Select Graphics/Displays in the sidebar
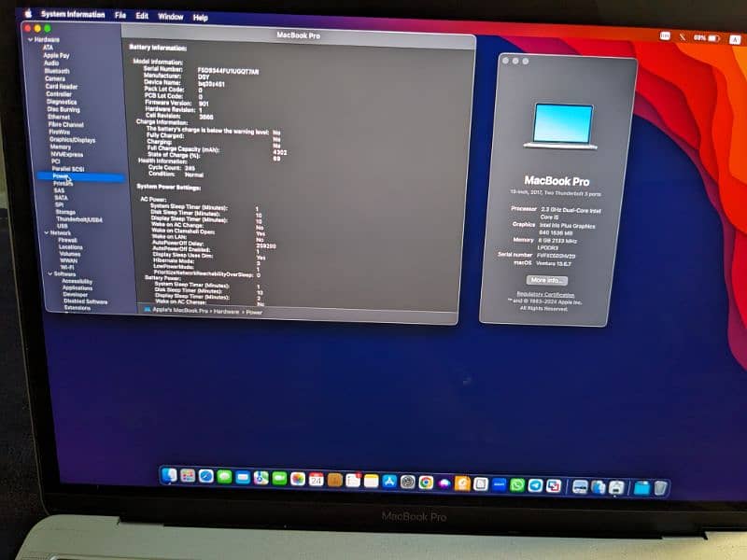Viewport: 747px width, 560px height. click(x=71, y=140)
